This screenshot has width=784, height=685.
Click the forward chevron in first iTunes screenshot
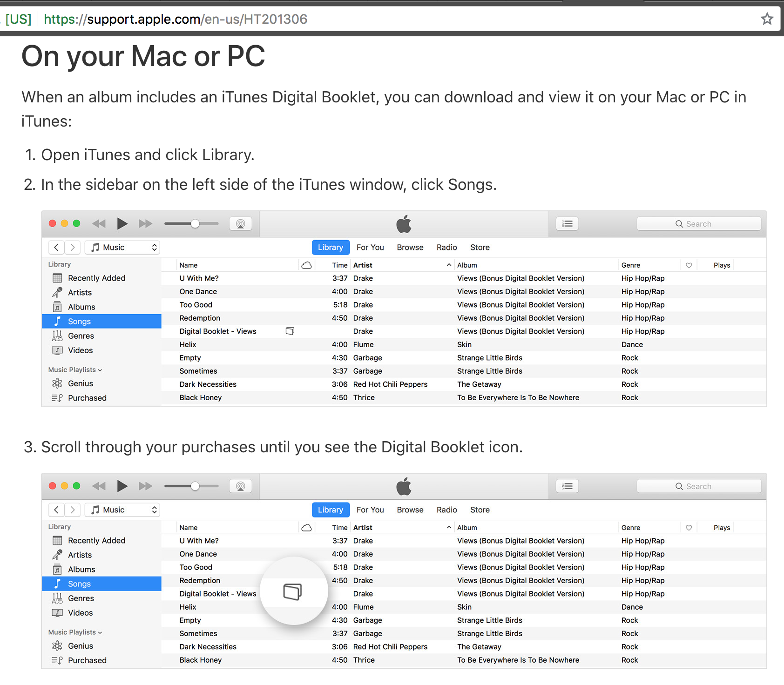(x=73, y=248)
